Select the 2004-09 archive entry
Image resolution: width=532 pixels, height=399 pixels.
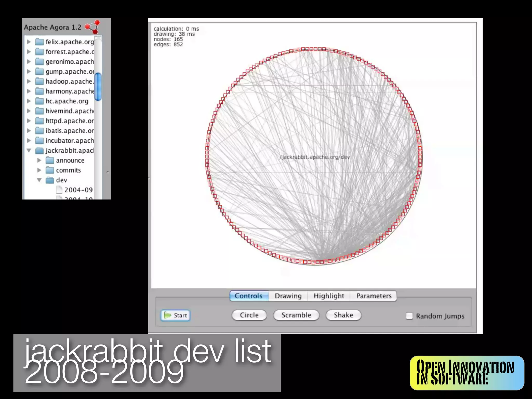tap(78, 190)
